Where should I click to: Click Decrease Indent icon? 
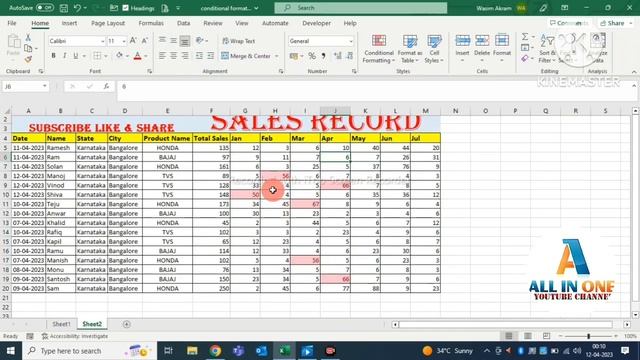199,56
